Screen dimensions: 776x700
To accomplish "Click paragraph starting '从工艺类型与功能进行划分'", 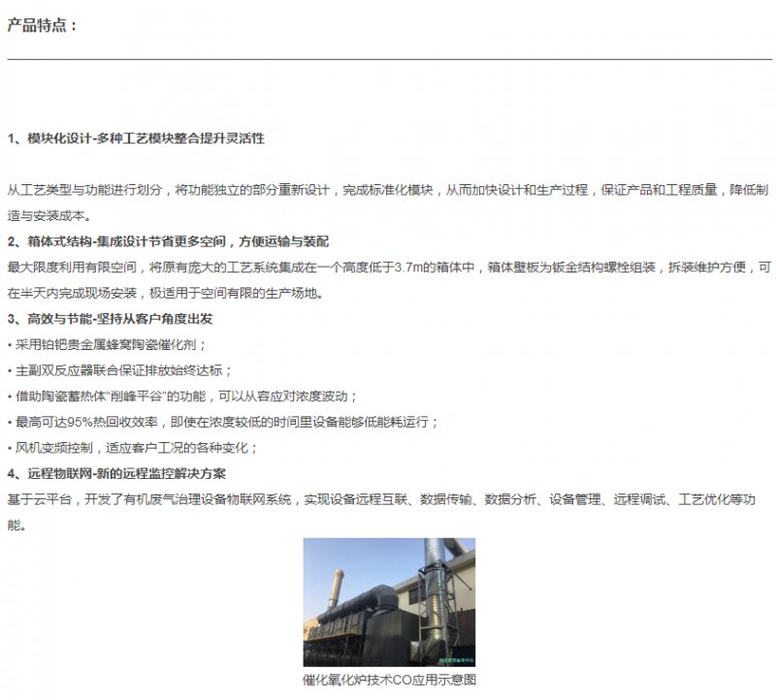I will pyautogui.click(x=388, y=203).
